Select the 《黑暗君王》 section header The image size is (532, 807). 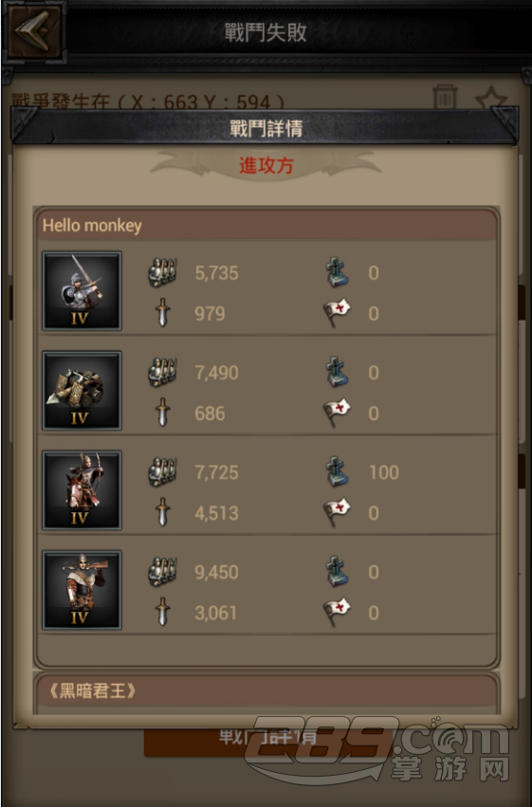tap(266, 690)
